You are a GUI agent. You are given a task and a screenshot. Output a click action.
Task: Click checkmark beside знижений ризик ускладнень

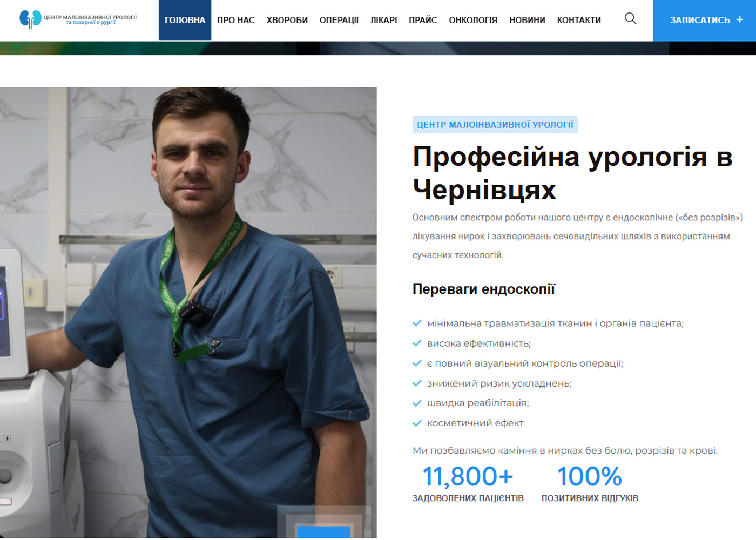click(x=417, y=383)
